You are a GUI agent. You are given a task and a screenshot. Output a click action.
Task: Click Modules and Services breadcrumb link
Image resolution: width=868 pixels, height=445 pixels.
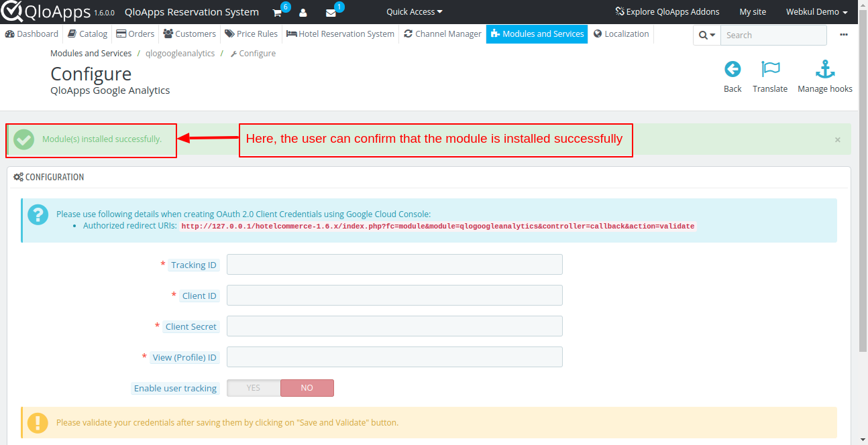click(x=91, y=53)
